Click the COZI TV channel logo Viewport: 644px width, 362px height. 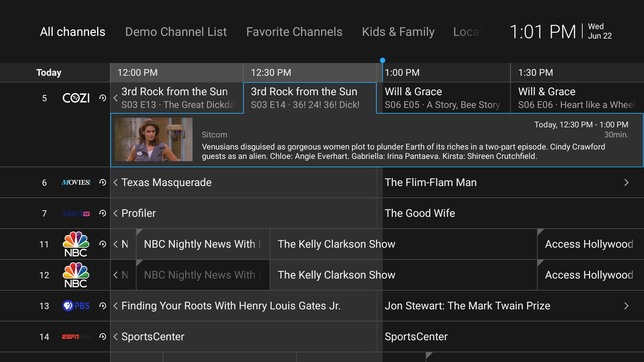76,98
